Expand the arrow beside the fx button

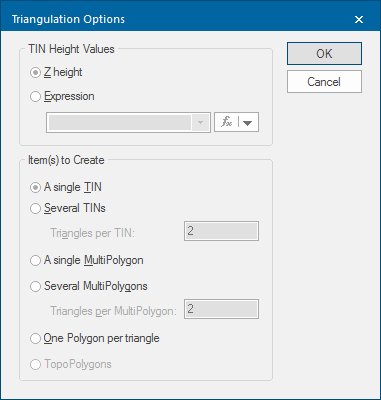pos(248,122)
